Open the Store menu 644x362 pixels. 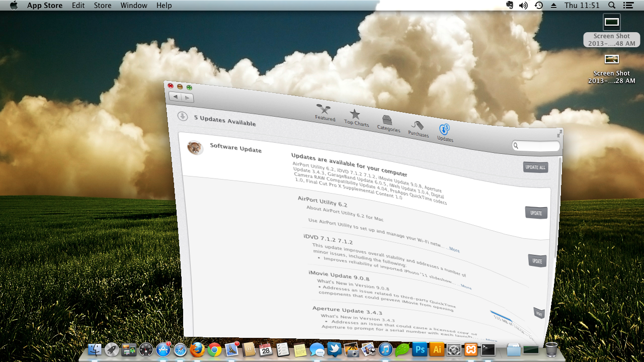(103, 6)
